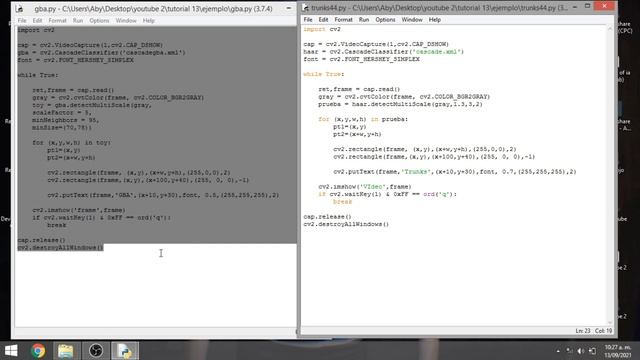Click the 'cascade.xml' string in trunks44.py
This screenshot has width=640, height=360.
pos(438,52)
